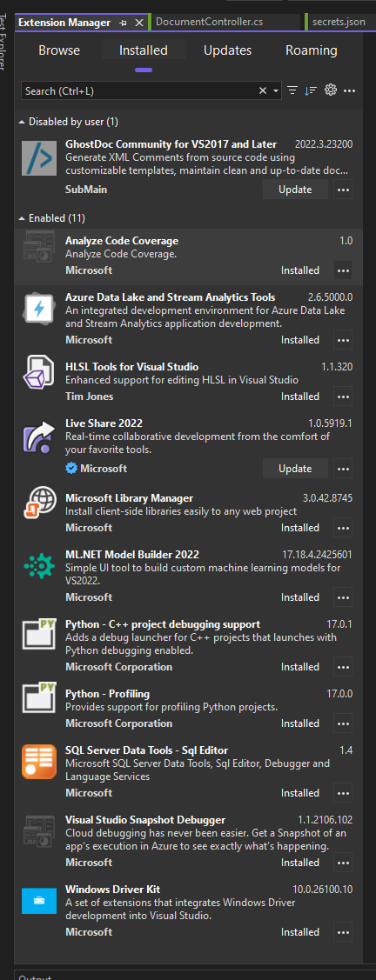376x980 pixels.
Task: Select the GhostDoc Community extension icon
Action: 39,158
